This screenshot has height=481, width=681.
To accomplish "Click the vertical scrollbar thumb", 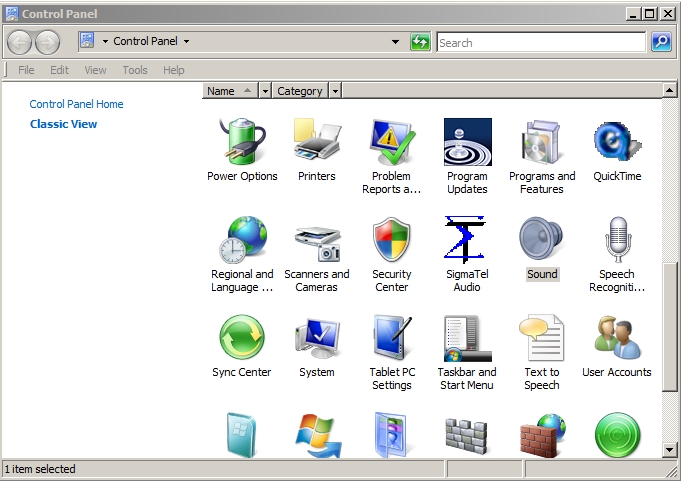I will point(670,326).
